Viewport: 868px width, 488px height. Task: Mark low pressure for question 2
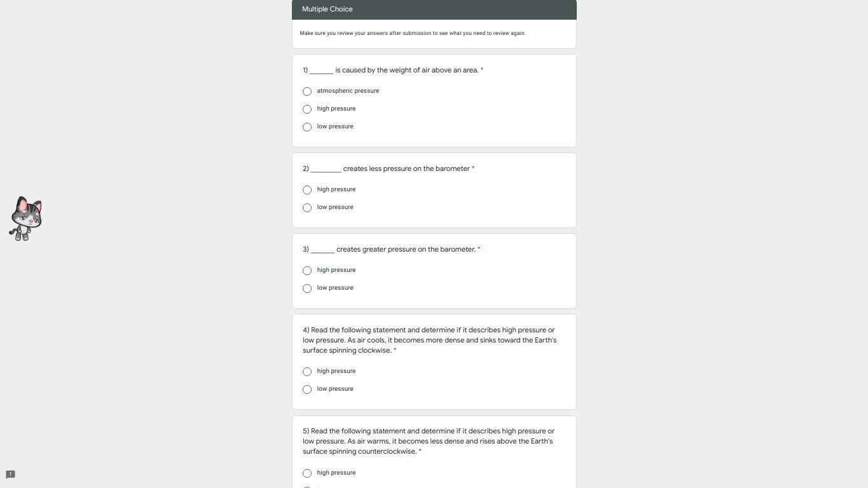pos(307,208)
